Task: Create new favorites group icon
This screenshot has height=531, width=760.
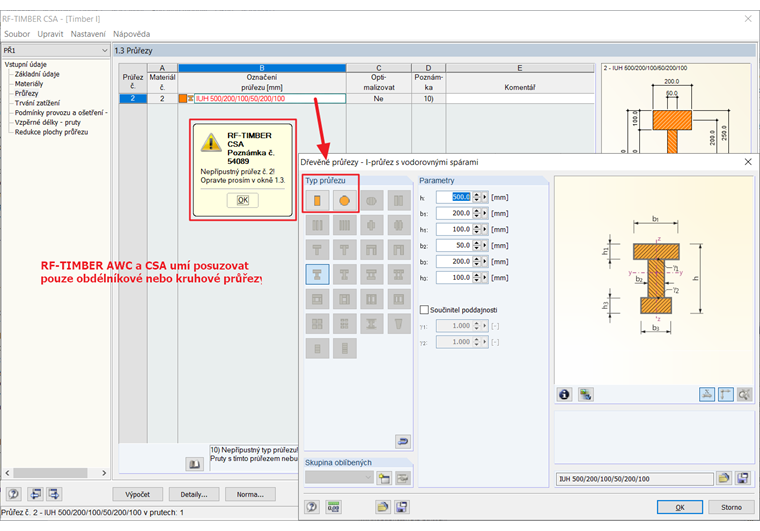Action: tap(384, 479)
